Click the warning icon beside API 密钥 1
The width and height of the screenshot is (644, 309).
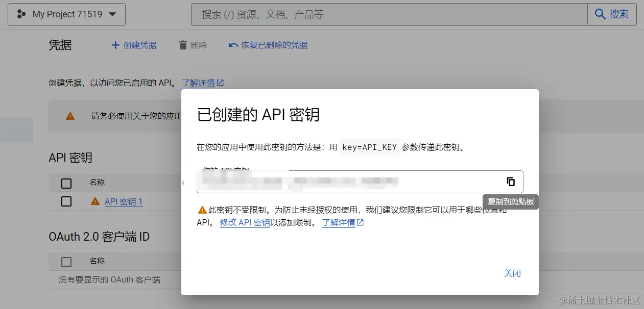coord(95,201)
